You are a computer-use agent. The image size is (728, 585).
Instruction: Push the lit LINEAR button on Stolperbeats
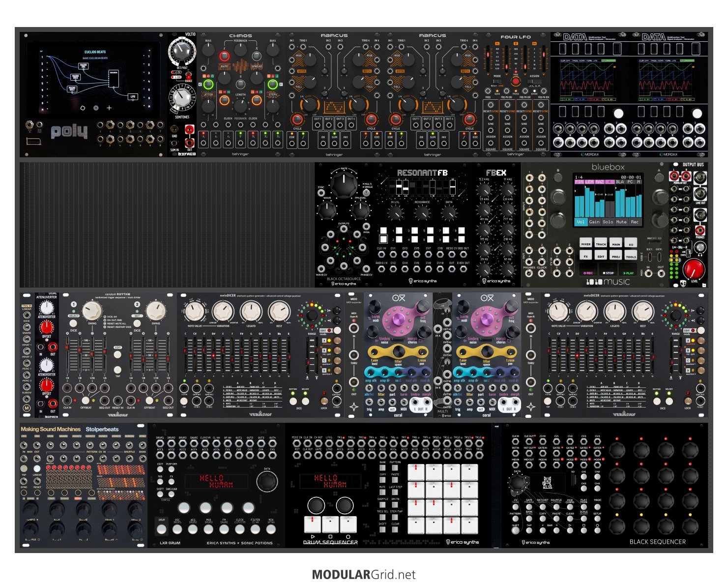(37, 468)
